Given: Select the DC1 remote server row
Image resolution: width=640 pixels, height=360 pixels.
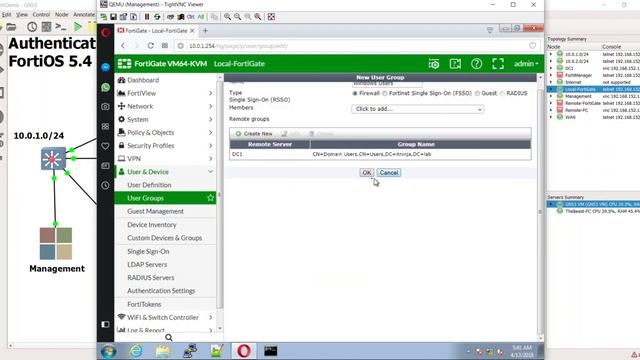Looking at the screenshot, I should point(380,154).
